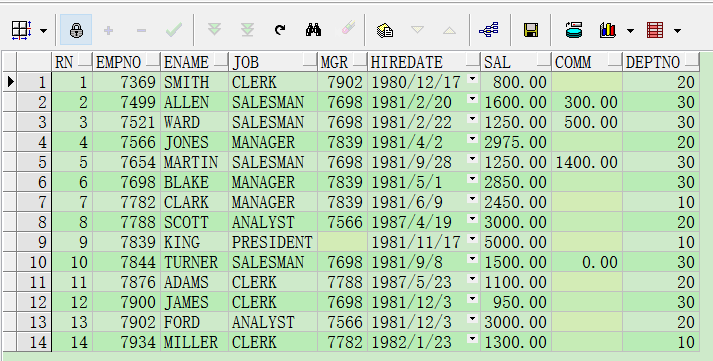Click the delete record minus icon
The height and width of the screenshot is (361, 713).
pos(141,30)
